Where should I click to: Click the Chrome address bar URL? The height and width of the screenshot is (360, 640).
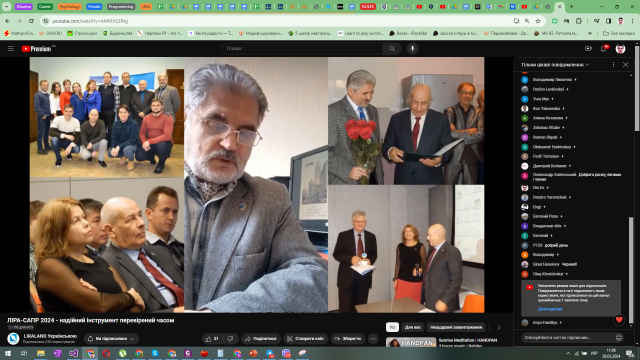click(x=90, y=21)
